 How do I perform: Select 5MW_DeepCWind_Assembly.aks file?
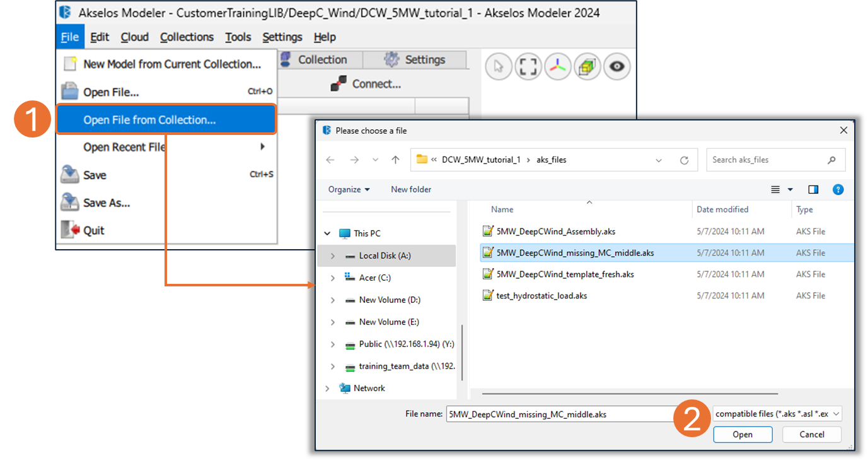[666, 232]
